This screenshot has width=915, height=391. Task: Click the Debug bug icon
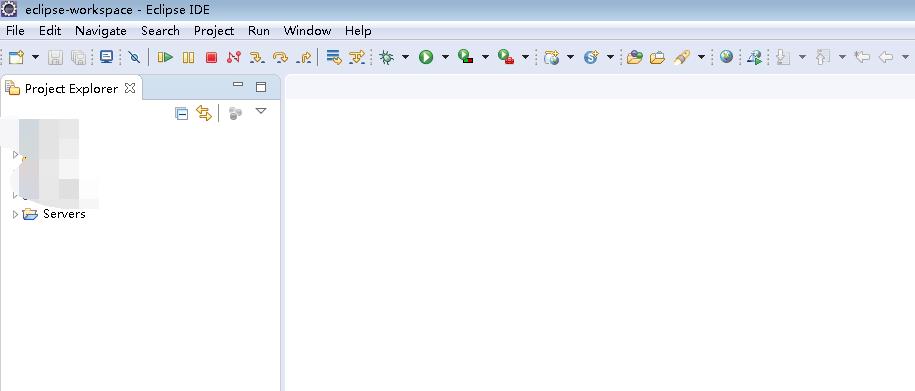point(386,57)
